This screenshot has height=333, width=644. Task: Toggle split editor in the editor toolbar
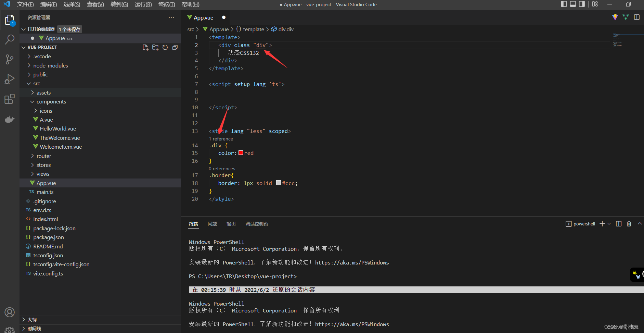(637, 17)
